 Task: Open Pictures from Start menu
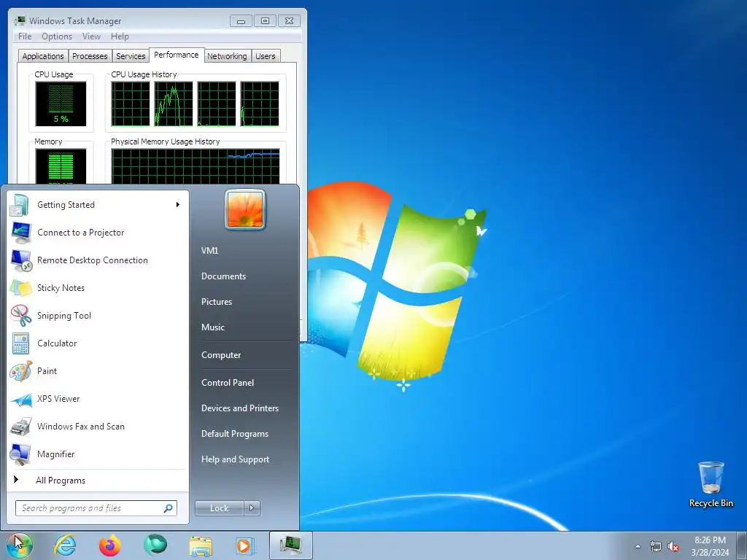[x=216, y=302]
